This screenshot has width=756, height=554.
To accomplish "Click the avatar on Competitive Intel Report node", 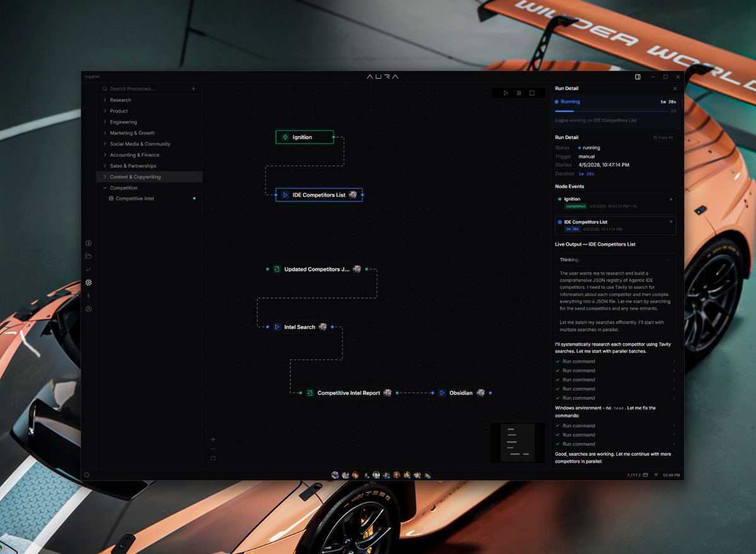I will [387, 393].
